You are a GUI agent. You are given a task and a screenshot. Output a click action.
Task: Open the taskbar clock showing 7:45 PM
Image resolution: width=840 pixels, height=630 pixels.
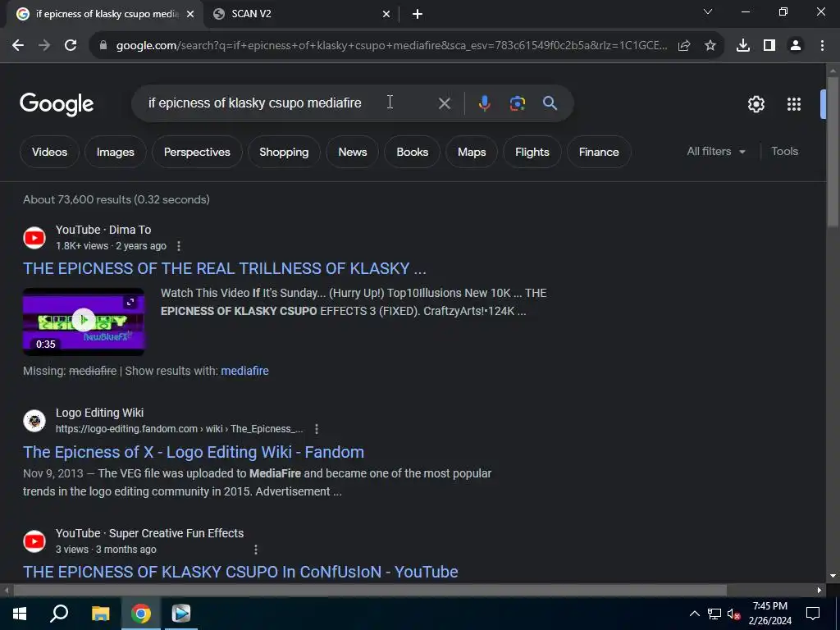point(770,614)
